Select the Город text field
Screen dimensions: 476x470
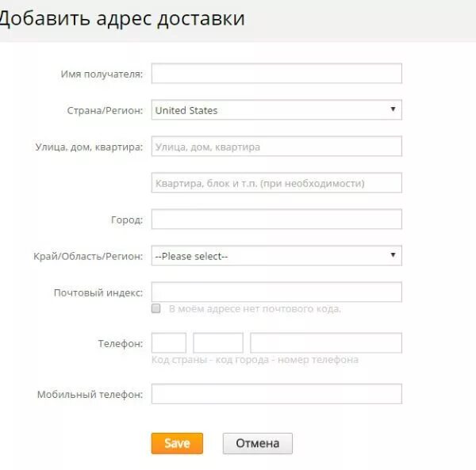(x=277, y=219)
